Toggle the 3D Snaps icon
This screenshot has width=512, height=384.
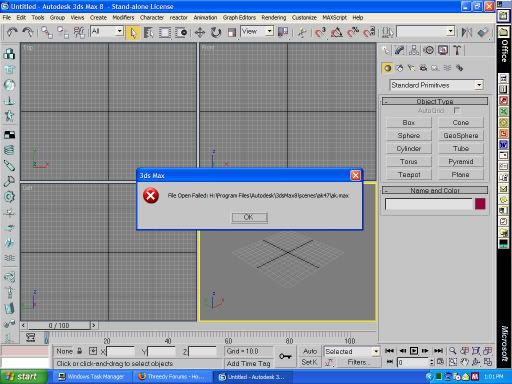tap(321, 32)
